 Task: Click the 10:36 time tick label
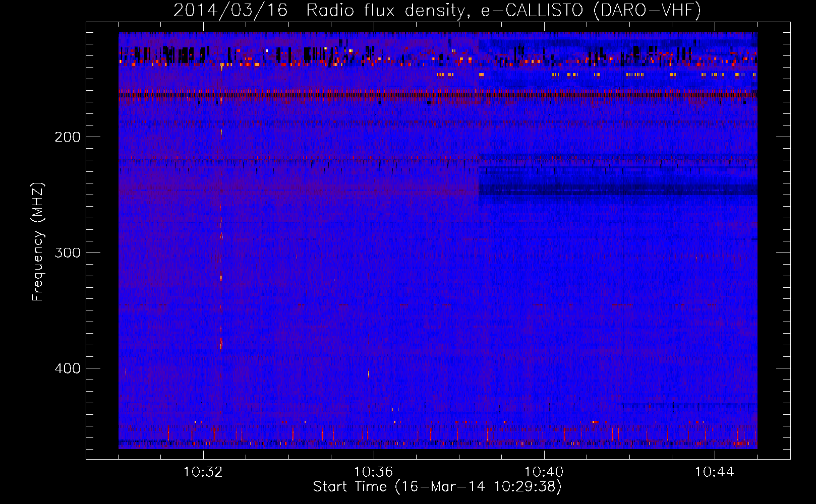tap(374, 472)
